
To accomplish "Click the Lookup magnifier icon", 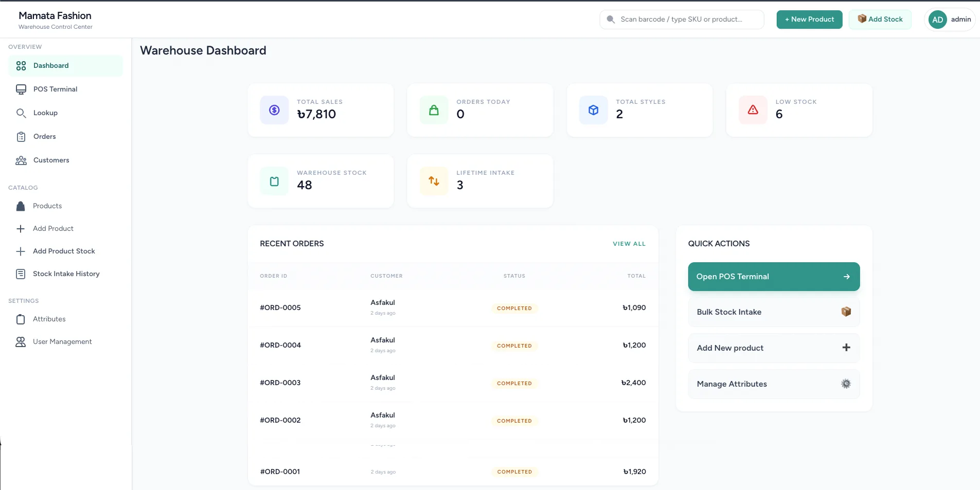I will click(x=21, y=113).
